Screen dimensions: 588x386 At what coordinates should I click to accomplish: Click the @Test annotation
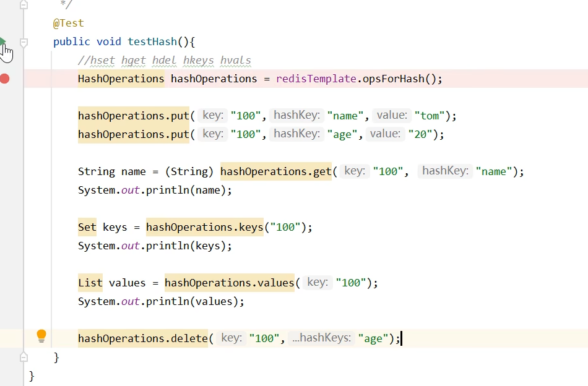coord(68,23)
